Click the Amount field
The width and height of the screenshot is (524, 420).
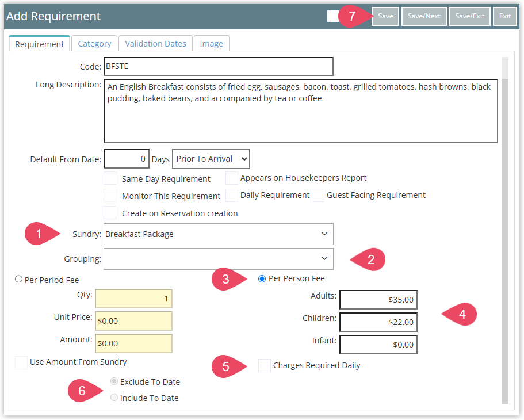[133, 343]
